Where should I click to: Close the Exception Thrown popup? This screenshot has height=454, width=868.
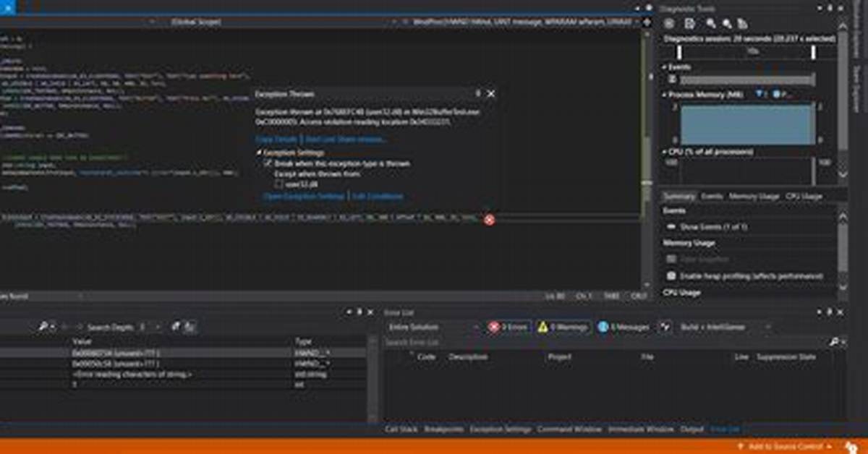[491, 94]
